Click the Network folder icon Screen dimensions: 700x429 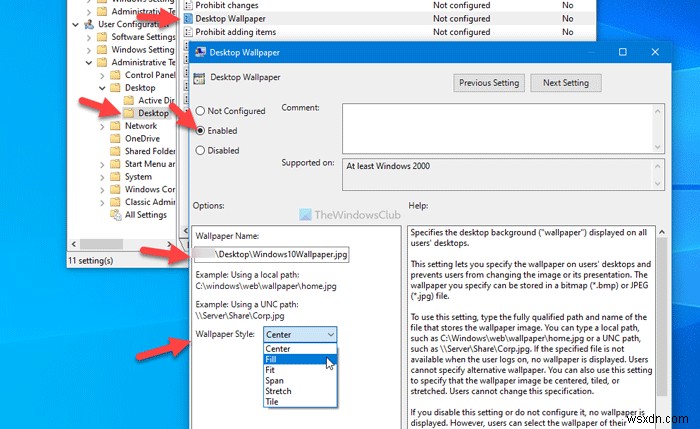[116, 126]
